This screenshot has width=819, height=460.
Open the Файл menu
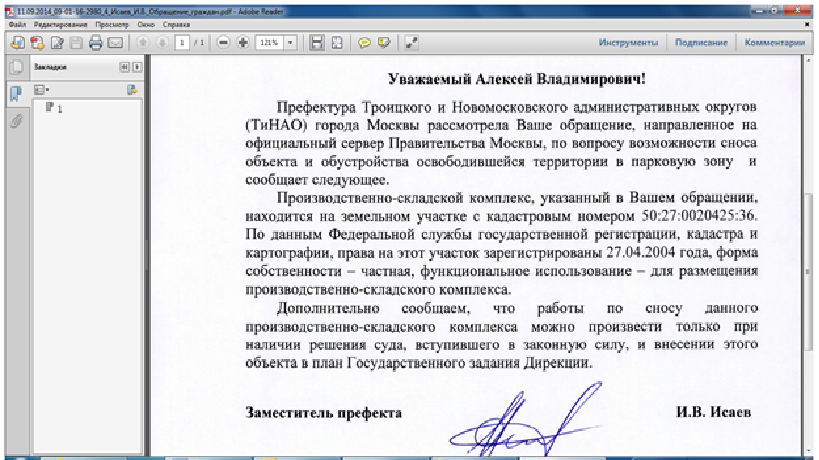coord(16,21)
